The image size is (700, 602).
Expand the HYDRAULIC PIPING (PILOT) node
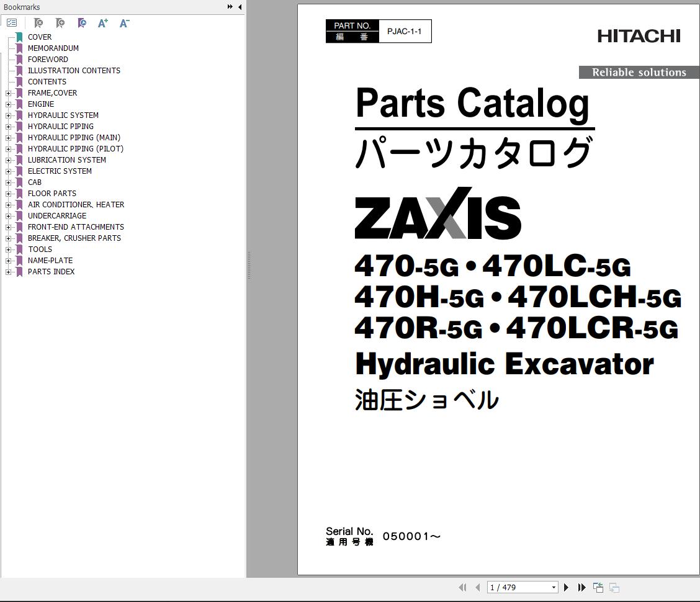8,149
